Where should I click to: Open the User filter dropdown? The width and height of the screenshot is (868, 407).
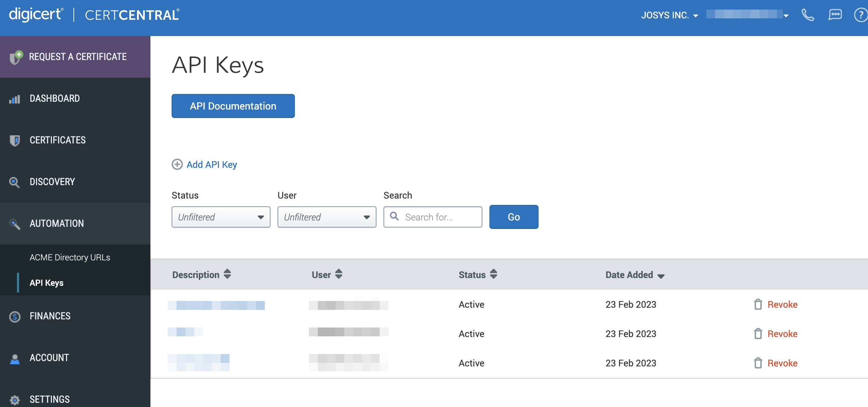click(327, 217)
